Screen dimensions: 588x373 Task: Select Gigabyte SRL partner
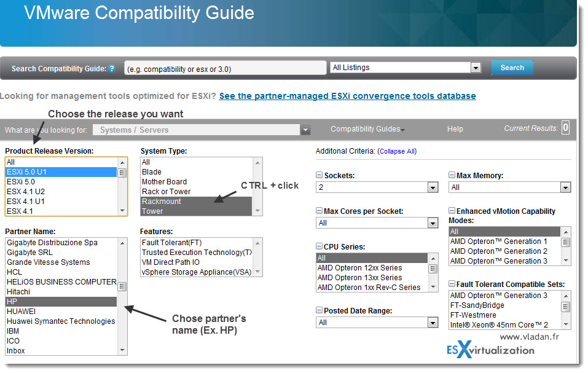(x=61, y=253)
